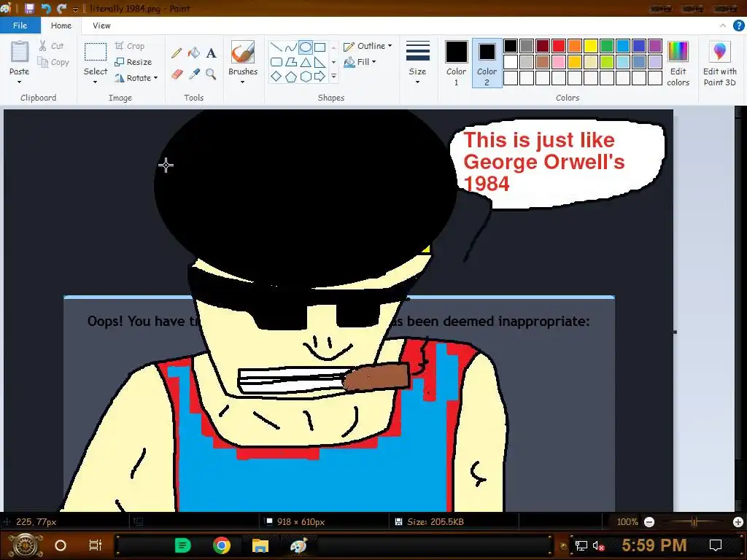Click the Crop button
This screenshot has width=747, height=560.
130,46
